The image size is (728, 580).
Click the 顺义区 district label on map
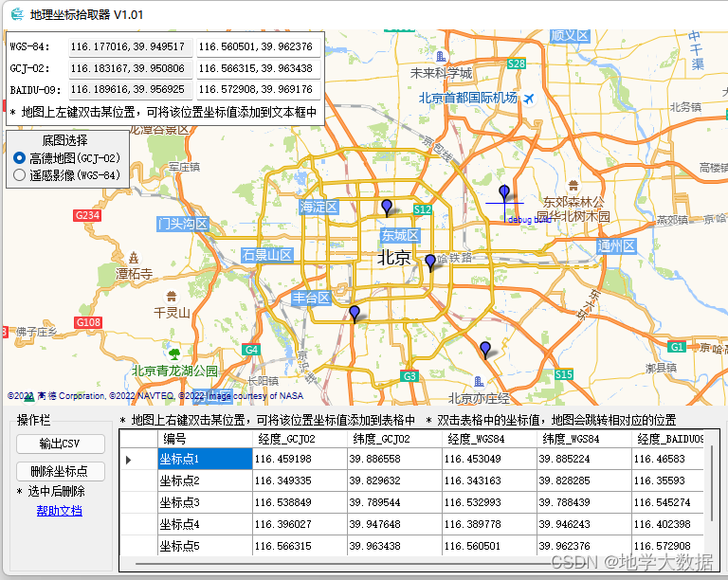[x=570, y=36]
